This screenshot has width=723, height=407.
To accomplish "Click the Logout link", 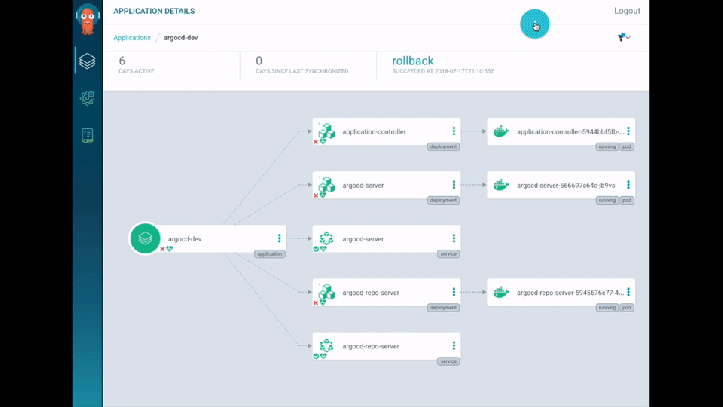I will tap(627, 11).
